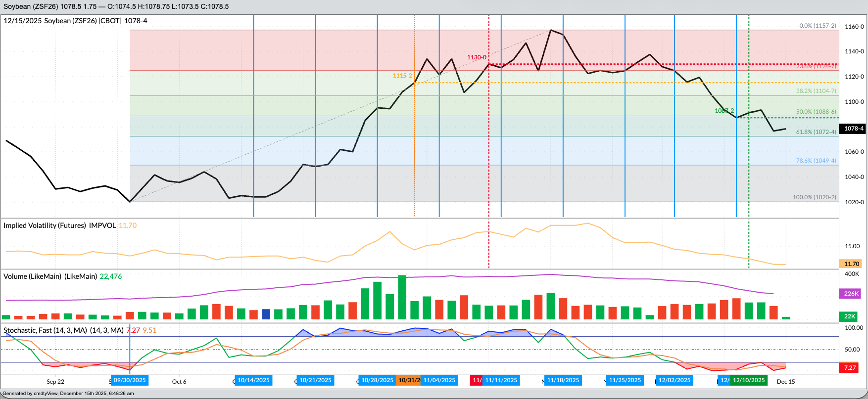Select the 1060-0 price axis label
This screenshot has width=868, height=399.
tap(855, 152)
